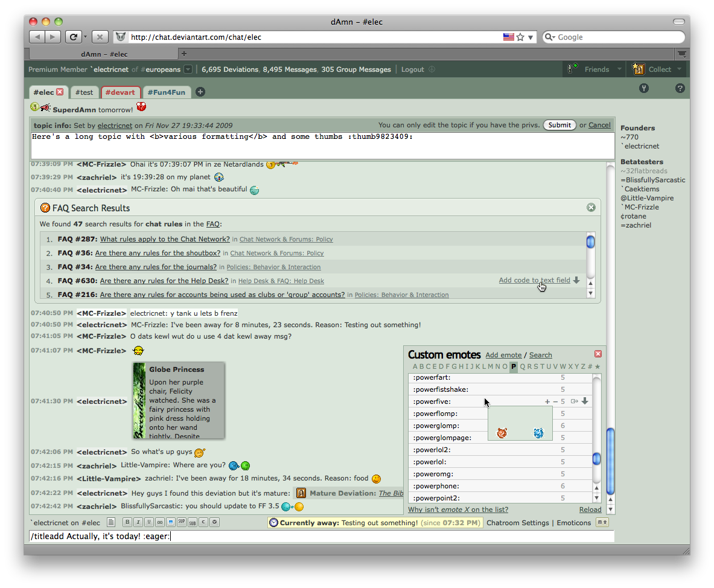This screenshot has width=714, height=588.
Task: Click 'Add code to text field' link
Action: click(x=534, y=280)
